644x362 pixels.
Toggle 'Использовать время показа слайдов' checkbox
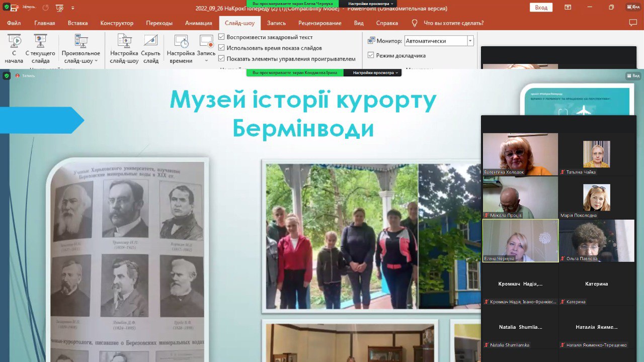(x=221, y=48)
